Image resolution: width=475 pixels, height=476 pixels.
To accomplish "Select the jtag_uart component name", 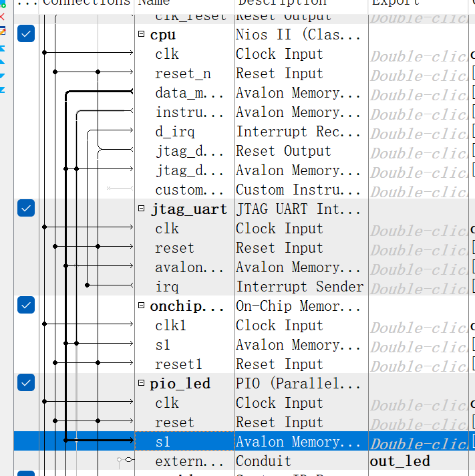I will tap(188, 209).
